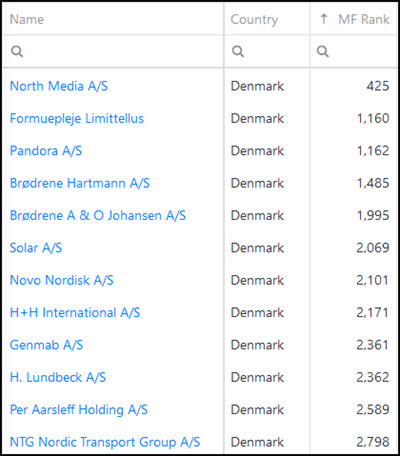400x456 pixels.
Task: Open North Media A/S link
Action: point(59,86)
